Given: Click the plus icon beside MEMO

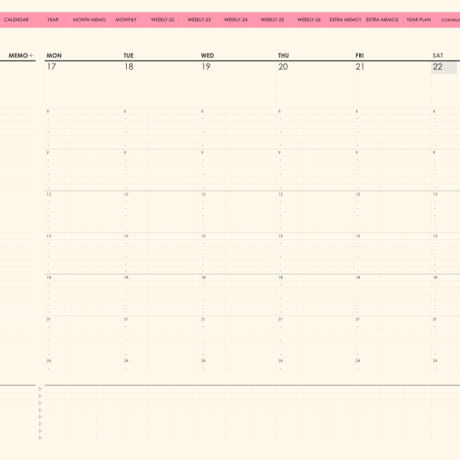Looking at the screenshot, I should point(31,55).
